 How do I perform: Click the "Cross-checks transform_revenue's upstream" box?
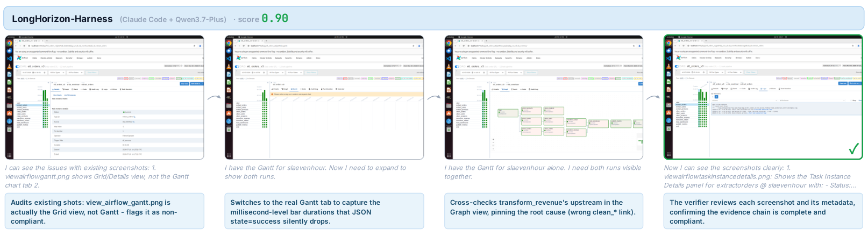(544, 211)
